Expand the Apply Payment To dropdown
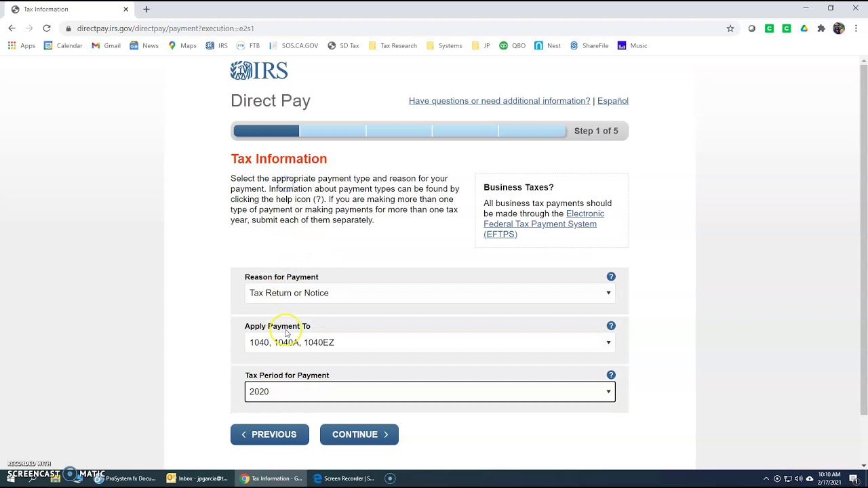 coord(430,342)
